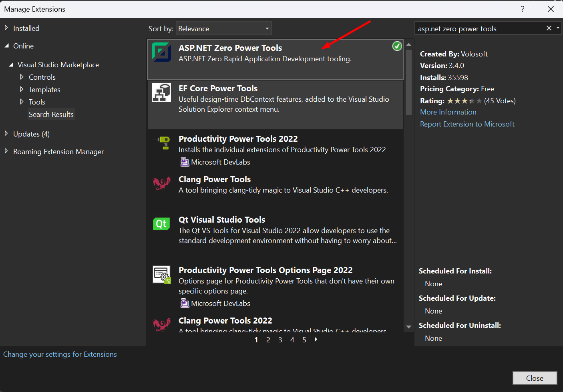Screen dimensions: 563x392
Task: Click the More Information link
Action: tap(448, 112)
